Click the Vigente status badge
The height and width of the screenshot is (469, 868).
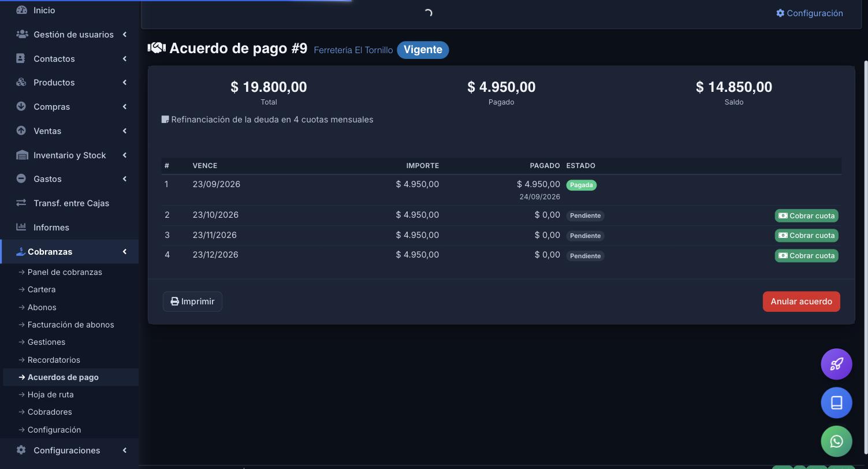click(x=423, y=50)
